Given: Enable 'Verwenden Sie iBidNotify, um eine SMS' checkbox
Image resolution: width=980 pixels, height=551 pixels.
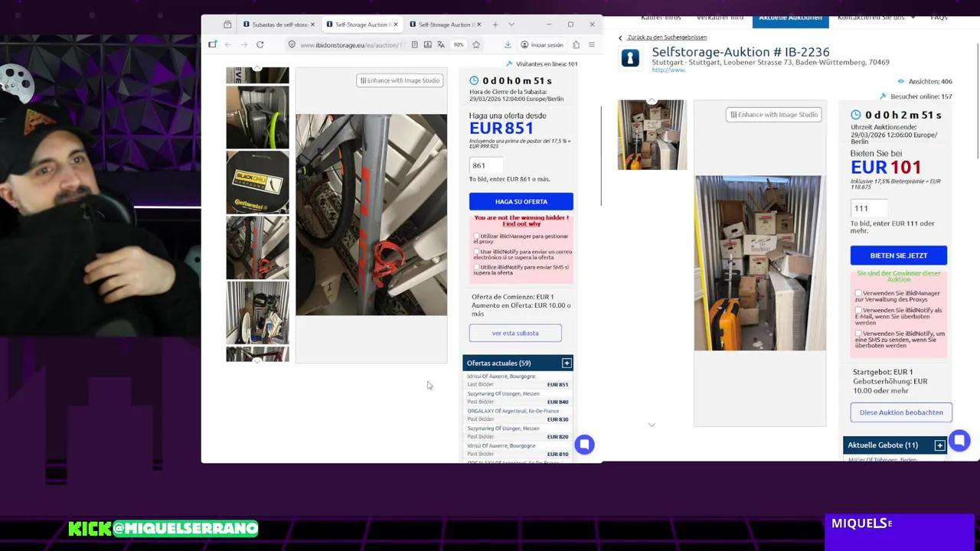Looking at the screenshot, I should (858, 334).
